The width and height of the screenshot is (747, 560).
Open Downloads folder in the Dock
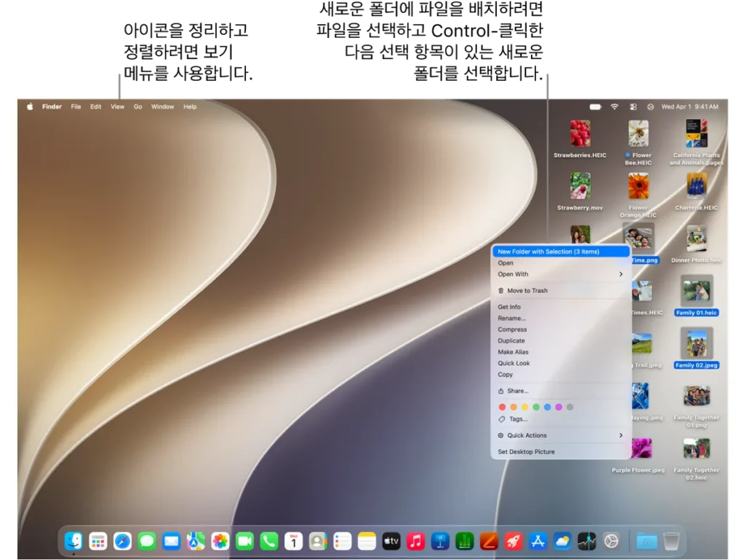point(647,542)
